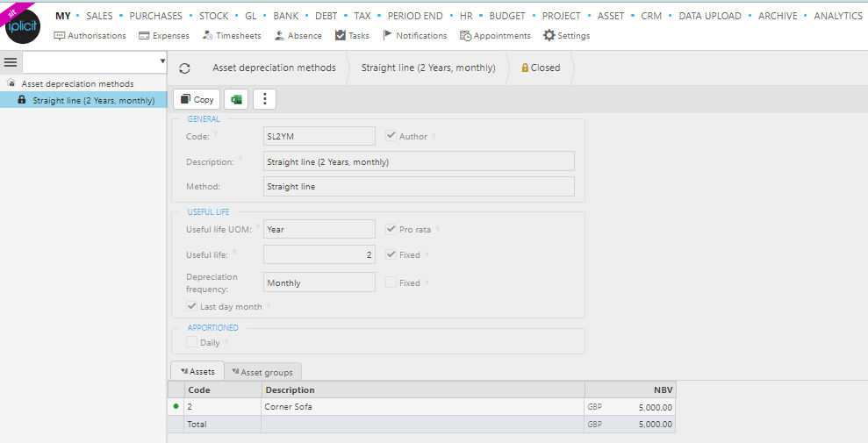The height and width of the screenshot is (443, 868).
Task: Click the help mark beside Last day month
Action: (x=269, y=306)
